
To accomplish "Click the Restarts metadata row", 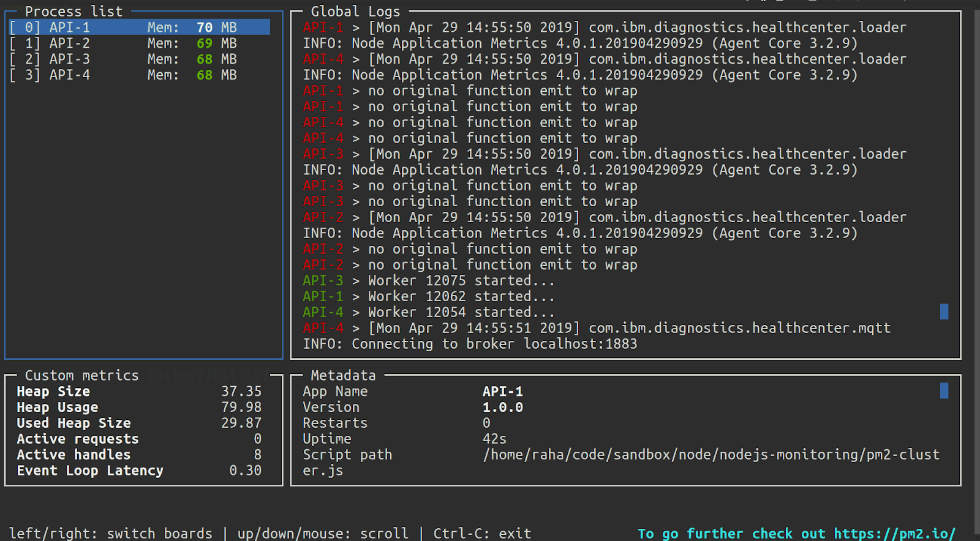I will [x=396, y=423].
